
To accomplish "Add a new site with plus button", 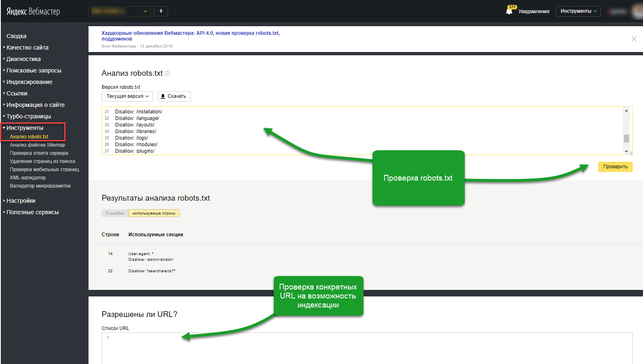I will pos(161,11).
